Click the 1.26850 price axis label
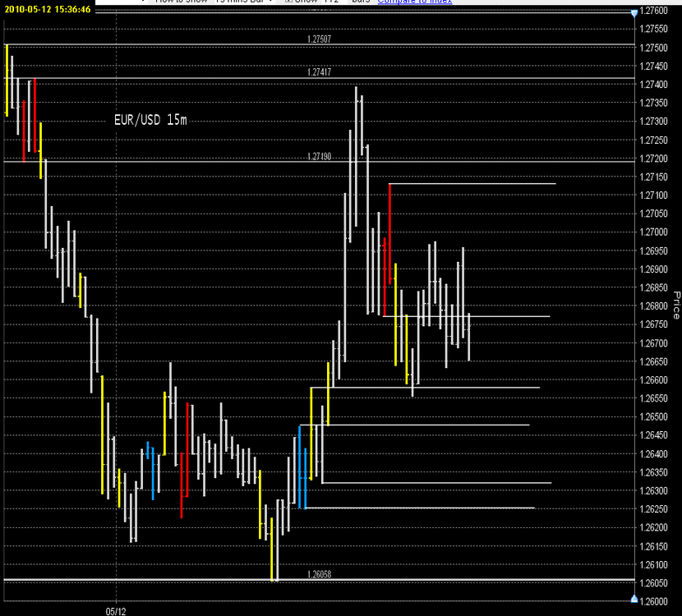682x616 pixels. (x=654, y=287)
